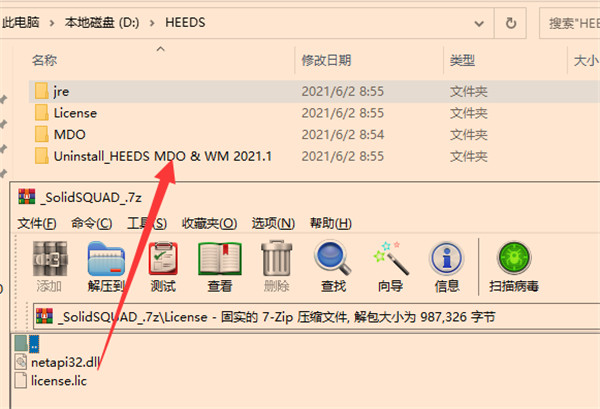600x409 pixels.
Task: Select netapi32.dll file name in archive
Action: [x=65, y=362]
